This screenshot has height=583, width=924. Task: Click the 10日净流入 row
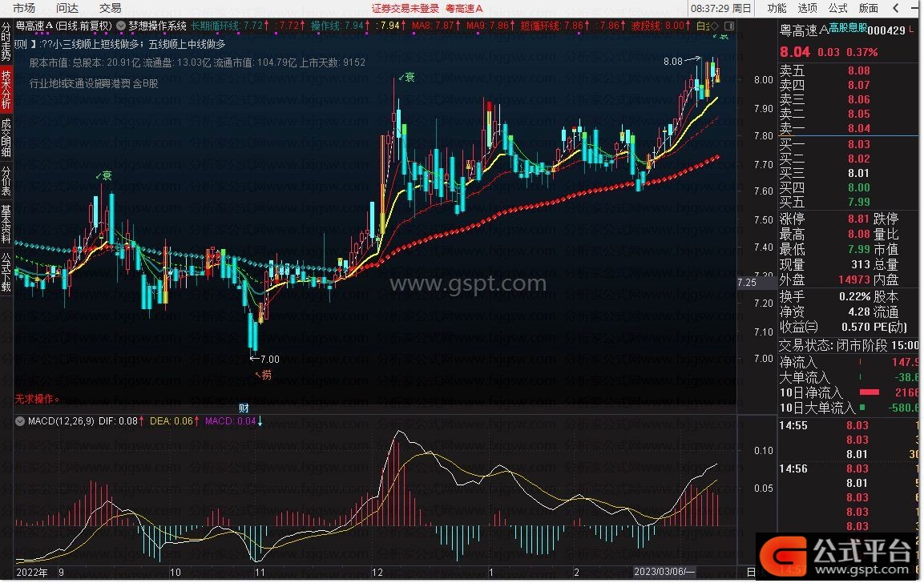(x=849, y=392)
